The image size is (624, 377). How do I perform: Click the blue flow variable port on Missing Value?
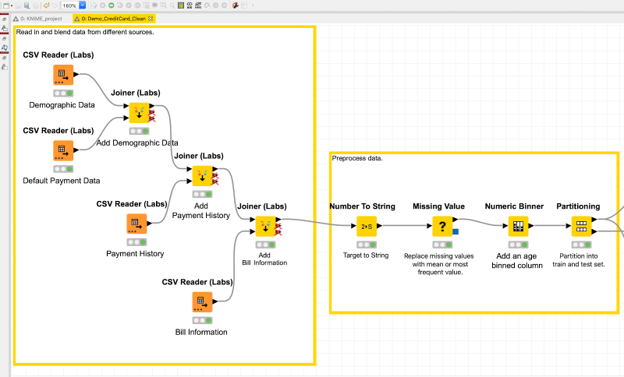pyautogui.click(x=456, y=231)
